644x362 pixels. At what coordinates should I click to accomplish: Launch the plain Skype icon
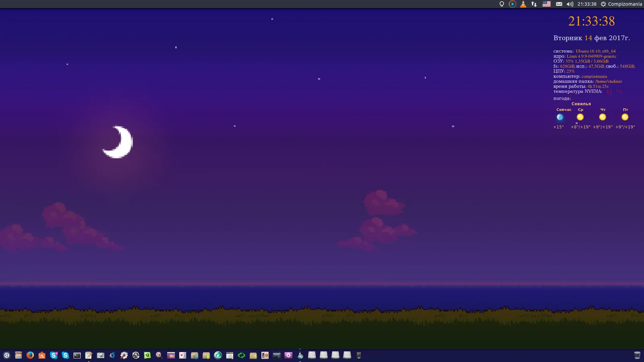(65, 355)
